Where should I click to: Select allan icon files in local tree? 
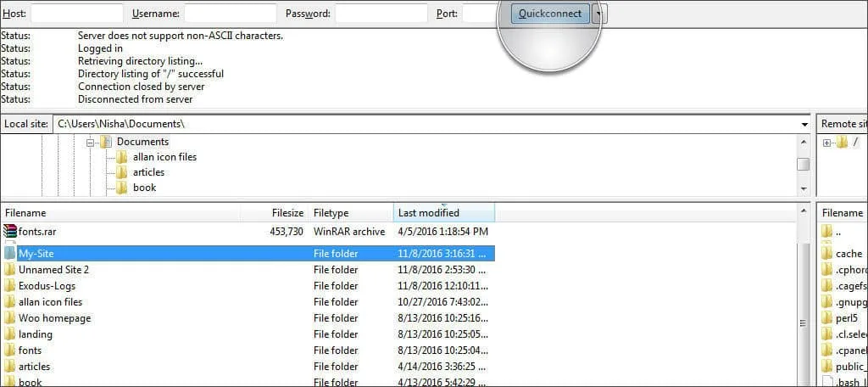165,157
